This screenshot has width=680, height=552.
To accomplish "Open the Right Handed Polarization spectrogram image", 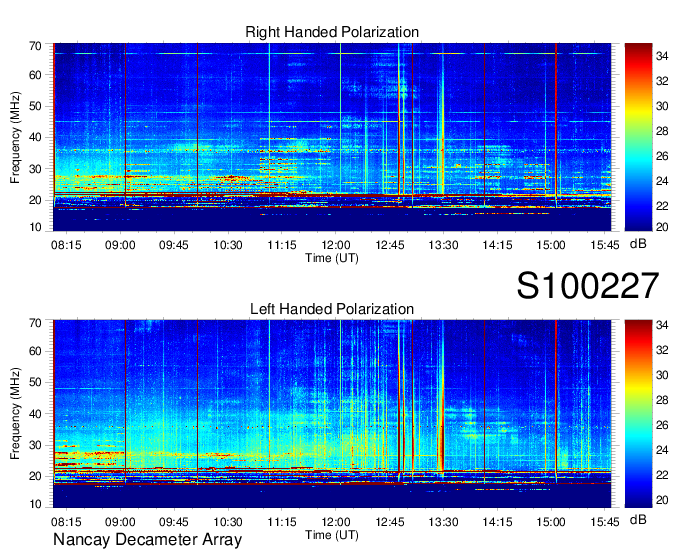I will [332, 137].
